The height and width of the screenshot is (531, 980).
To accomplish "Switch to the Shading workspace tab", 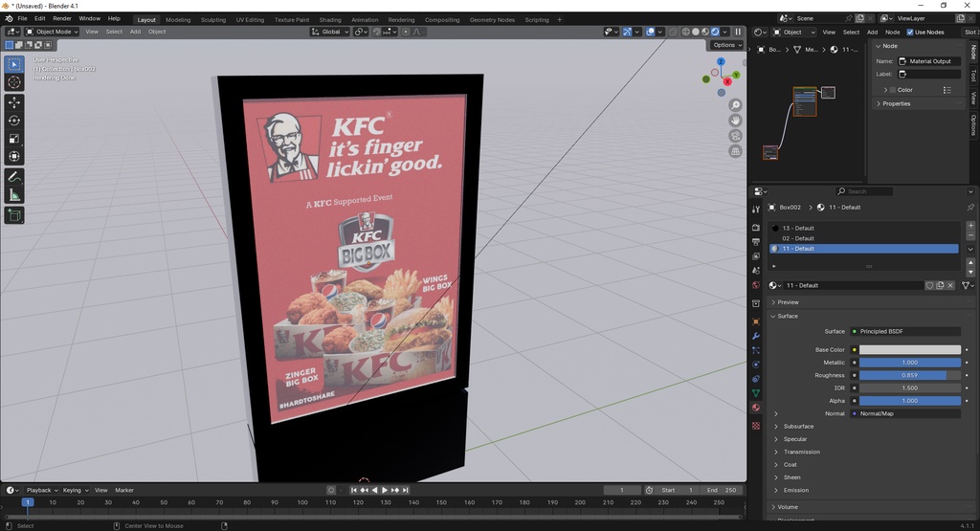I will pos(329,19).
